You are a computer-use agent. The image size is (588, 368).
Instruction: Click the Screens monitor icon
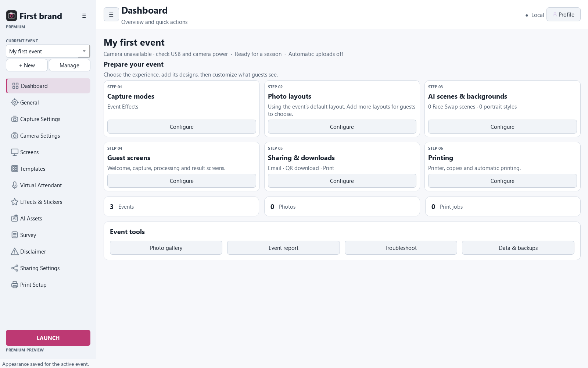point(15,152)
